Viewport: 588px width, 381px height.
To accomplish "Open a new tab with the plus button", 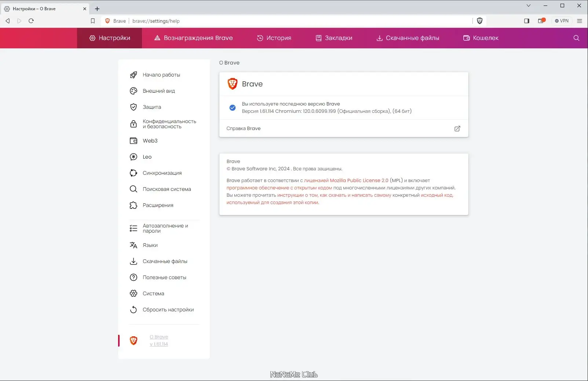I will point(97,8).
